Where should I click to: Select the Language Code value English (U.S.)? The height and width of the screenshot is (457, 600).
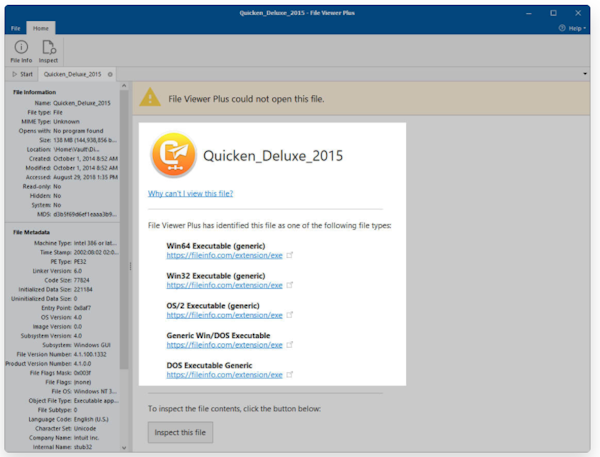click(x=91, y=419)
